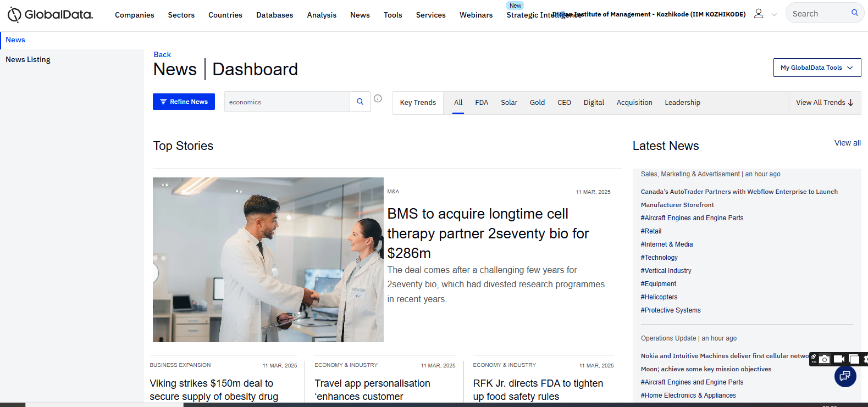Open the account dropdown chevron
868x407 pixels.
pos(774,15)
